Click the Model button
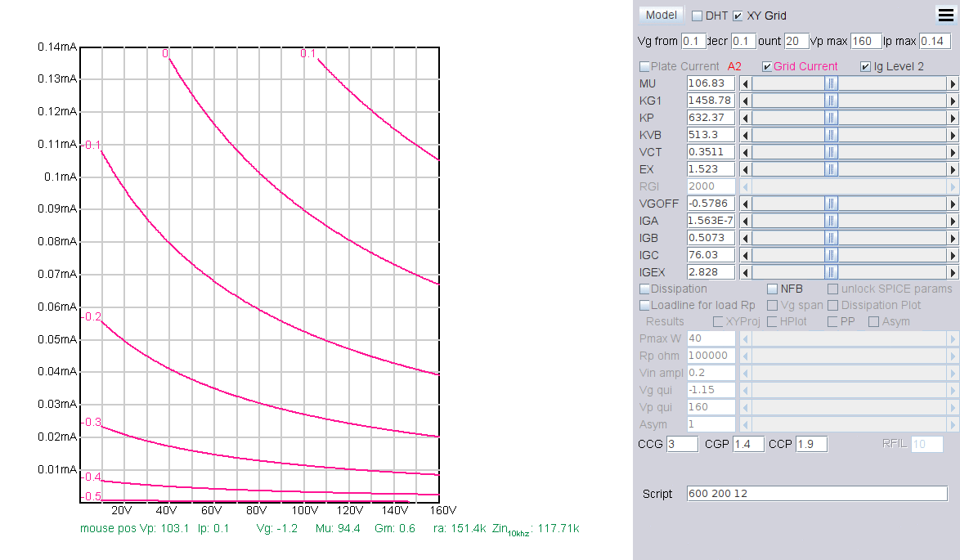 coord(661,15)
